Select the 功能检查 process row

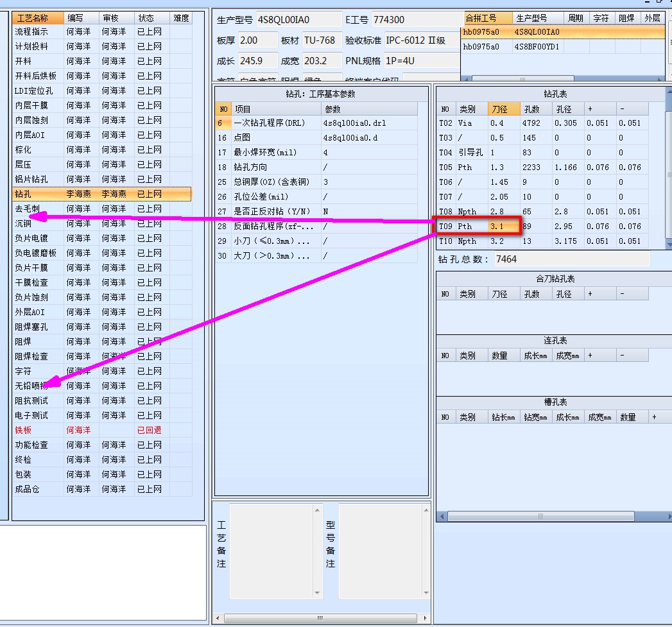point(102,445)
